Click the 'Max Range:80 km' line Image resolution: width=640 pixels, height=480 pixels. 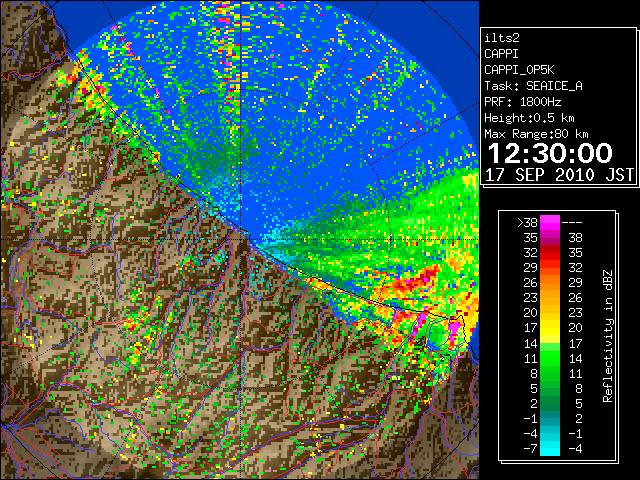[x=536, y=134]
